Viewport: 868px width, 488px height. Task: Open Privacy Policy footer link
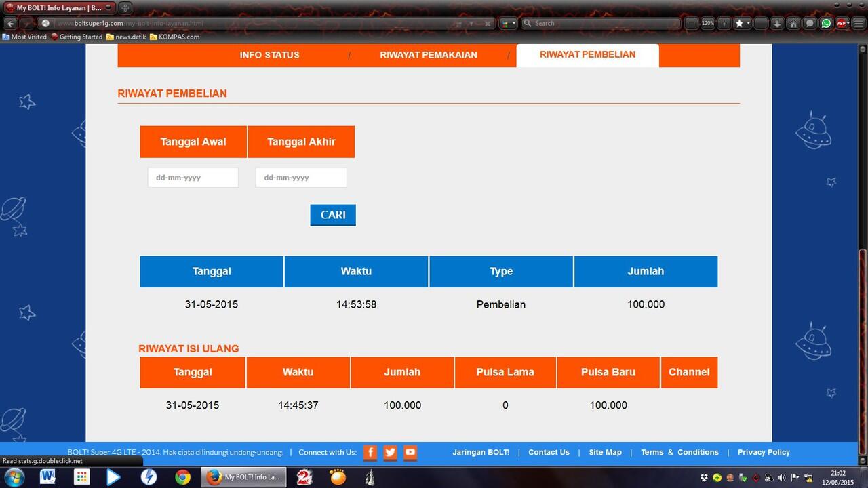tap(764, 452)
